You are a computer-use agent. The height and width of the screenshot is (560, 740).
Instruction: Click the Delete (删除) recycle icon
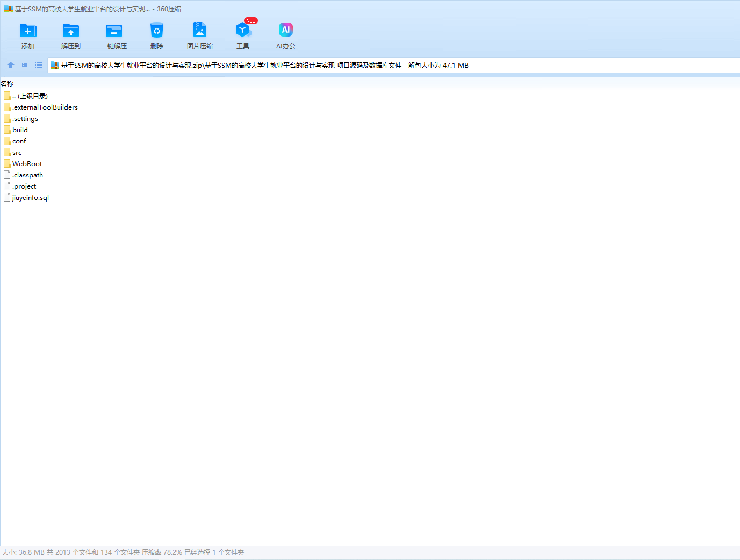pos(157,31)
